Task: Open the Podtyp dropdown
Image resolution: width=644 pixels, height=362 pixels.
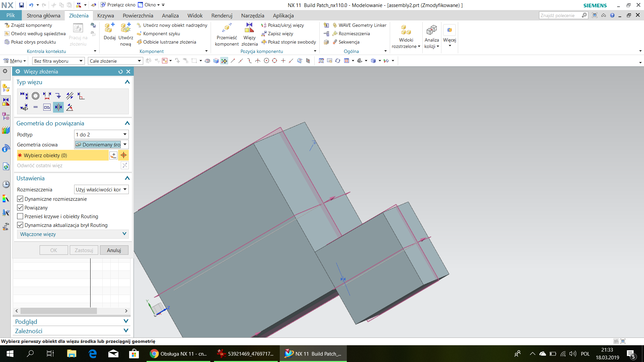Action: pyautogui.click(x=101, y=134)
